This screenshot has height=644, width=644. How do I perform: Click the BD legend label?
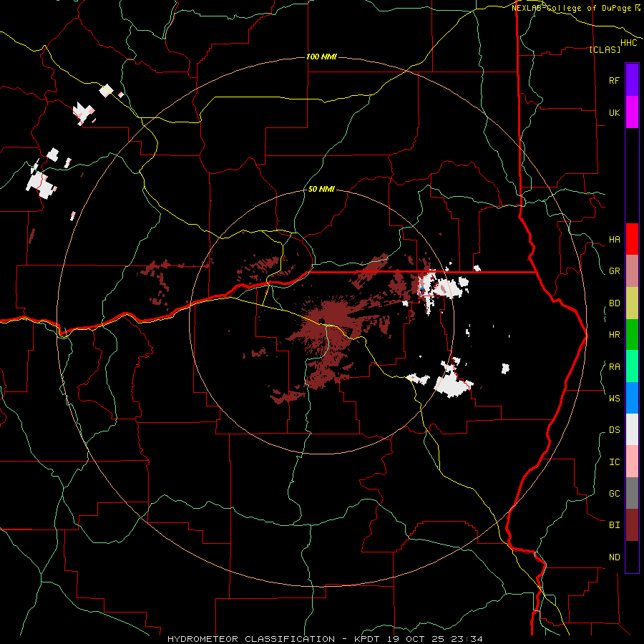point(614,303)
